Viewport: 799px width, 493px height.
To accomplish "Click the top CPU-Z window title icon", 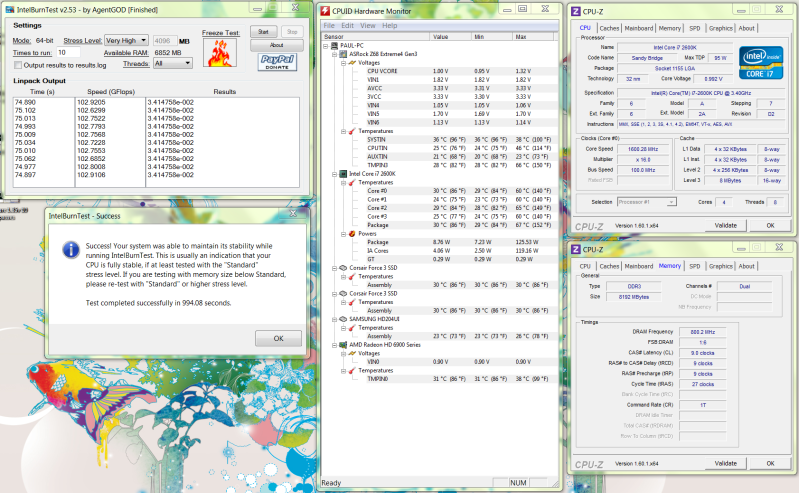I will click(x=576, y=11).
